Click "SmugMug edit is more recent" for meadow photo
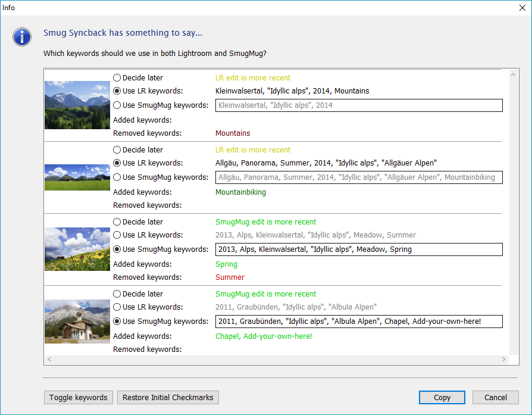 tap(265, 221)
